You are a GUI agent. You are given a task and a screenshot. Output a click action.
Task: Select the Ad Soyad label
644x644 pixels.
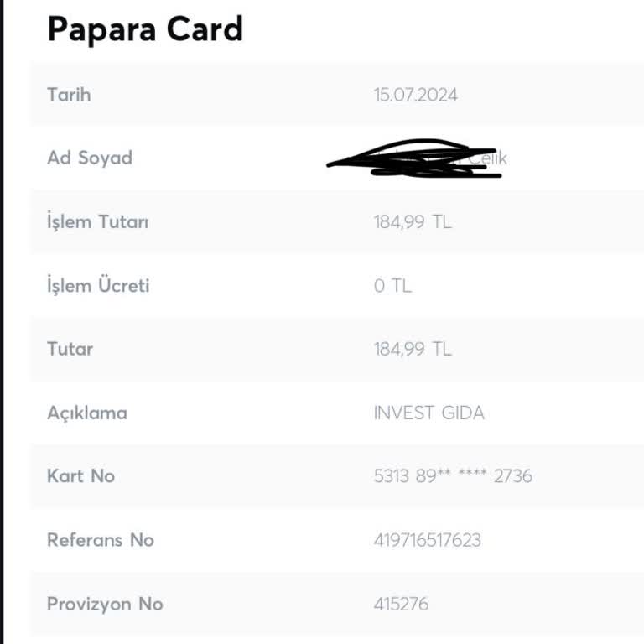90,158
